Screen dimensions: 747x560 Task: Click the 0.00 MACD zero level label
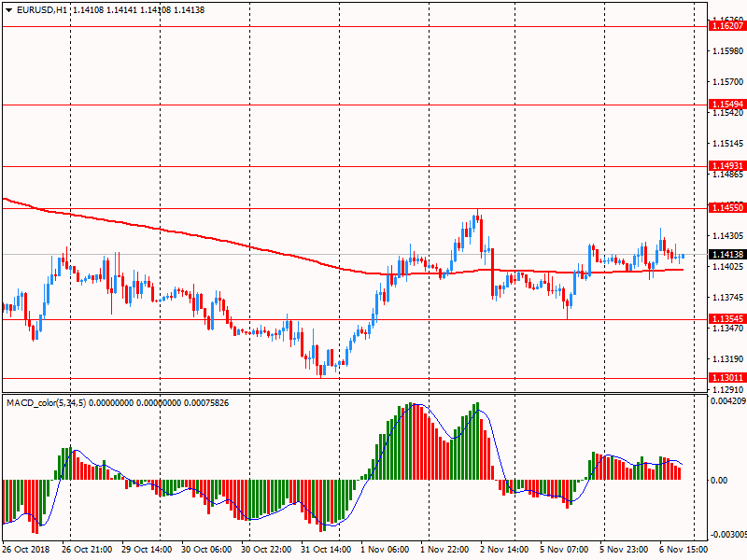click(719, 480)
